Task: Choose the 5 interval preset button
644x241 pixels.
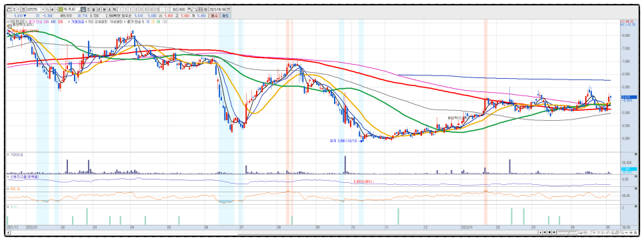Action: coord(131,9)
